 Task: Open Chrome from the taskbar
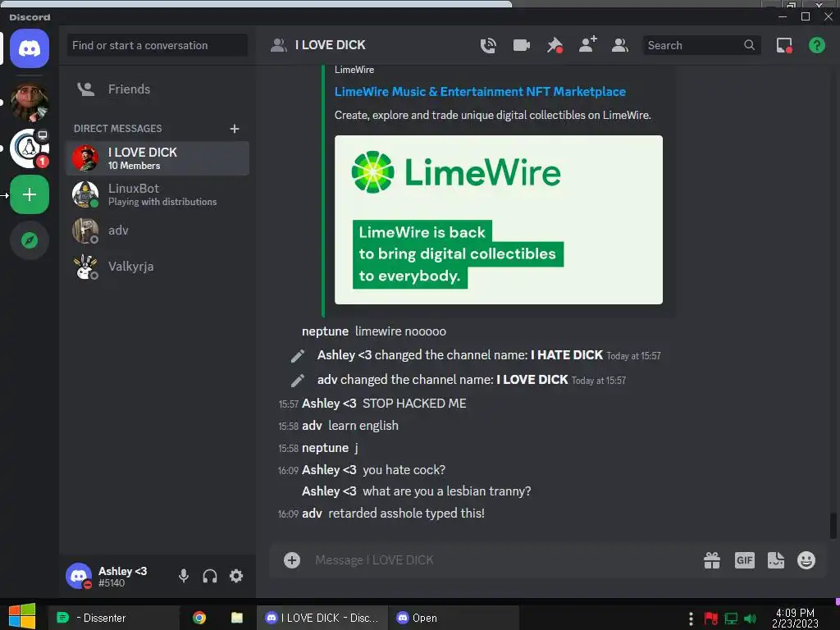tap(199, 618)
